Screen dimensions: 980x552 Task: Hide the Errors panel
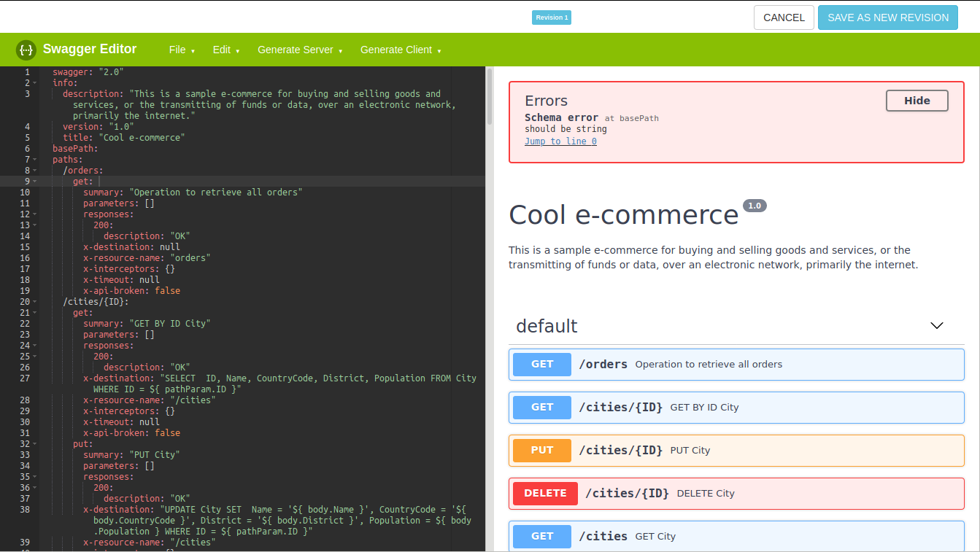tap(917, 100)
